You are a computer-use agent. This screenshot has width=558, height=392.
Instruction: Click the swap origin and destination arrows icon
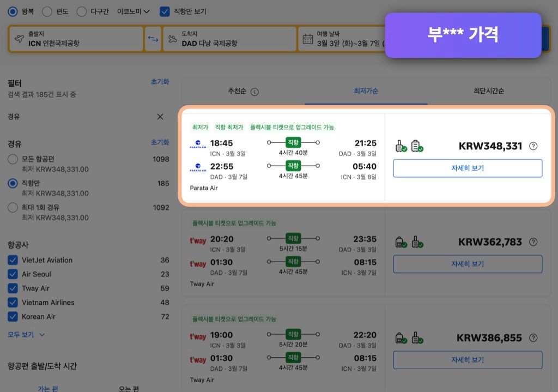[153, 39]
